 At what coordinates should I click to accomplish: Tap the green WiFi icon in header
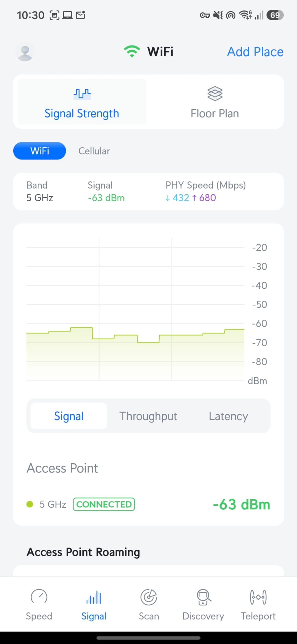tap(132, 52)
